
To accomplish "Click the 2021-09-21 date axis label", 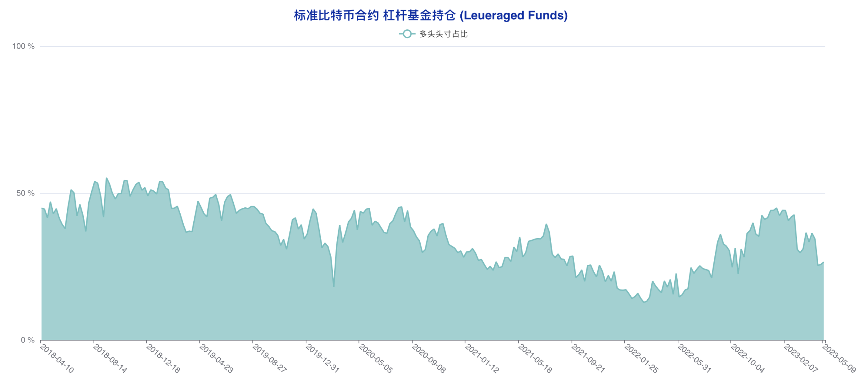I will [x=588, y=359].
